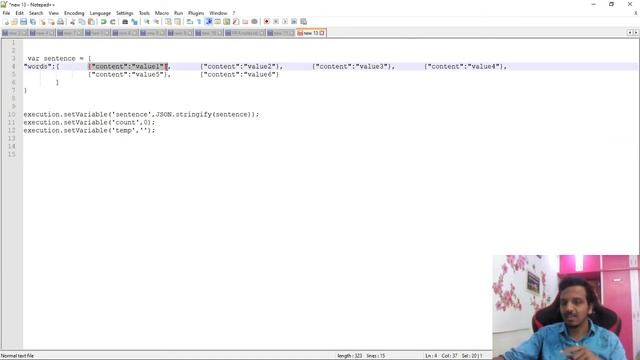Close current document via menu bar X
640x360 pixels.
(x=636, y=13)
